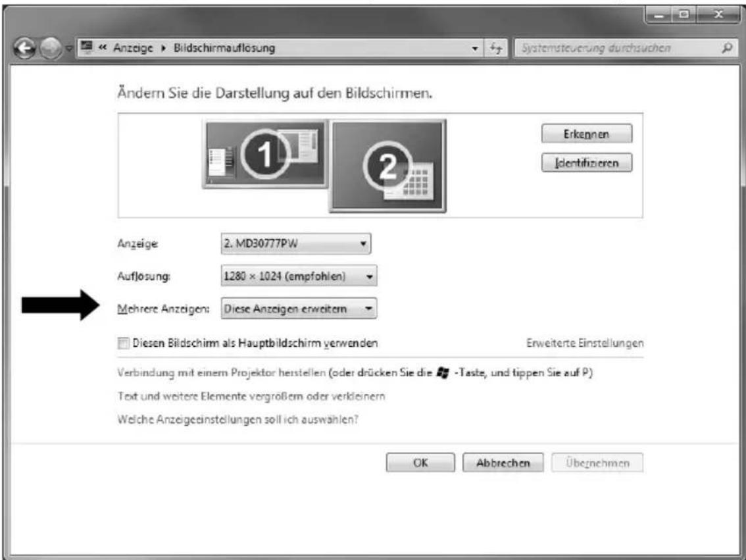Click the Anzeige breadcrumb
Screen dimensions: 746x560
pyautogui.click(x=133, y=48)
